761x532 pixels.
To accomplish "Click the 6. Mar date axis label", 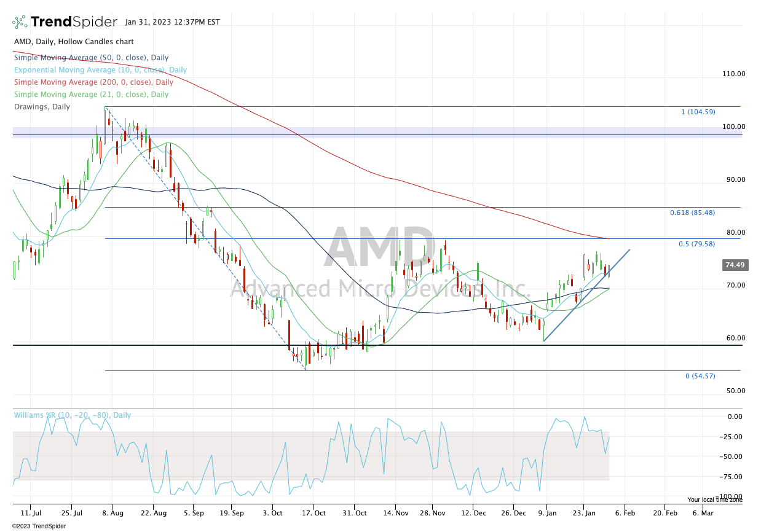I will point(703,513).
